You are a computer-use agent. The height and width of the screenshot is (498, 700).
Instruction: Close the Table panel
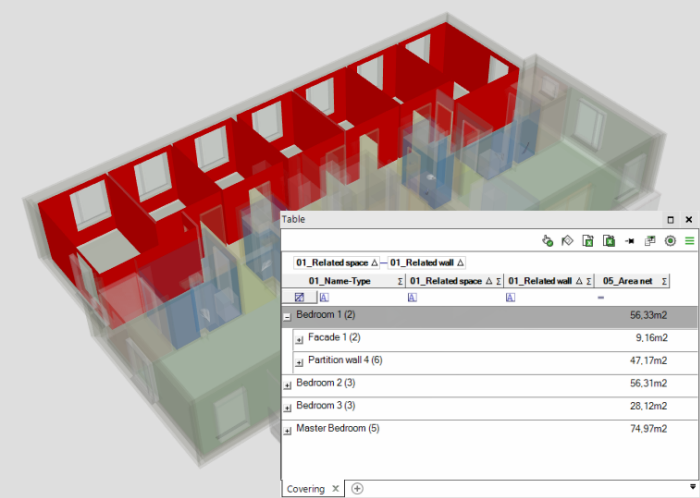coord(689,220)
